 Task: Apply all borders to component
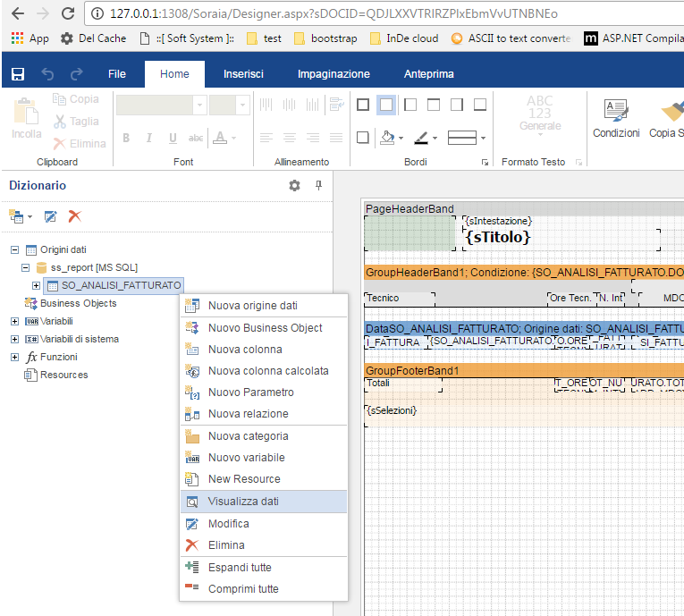(x=363, y=105)
